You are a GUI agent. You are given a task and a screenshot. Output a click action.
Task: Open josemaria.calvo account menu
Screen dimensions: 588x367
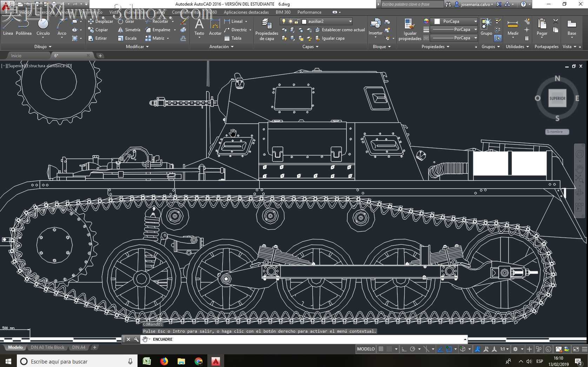[x=474, y=4]
